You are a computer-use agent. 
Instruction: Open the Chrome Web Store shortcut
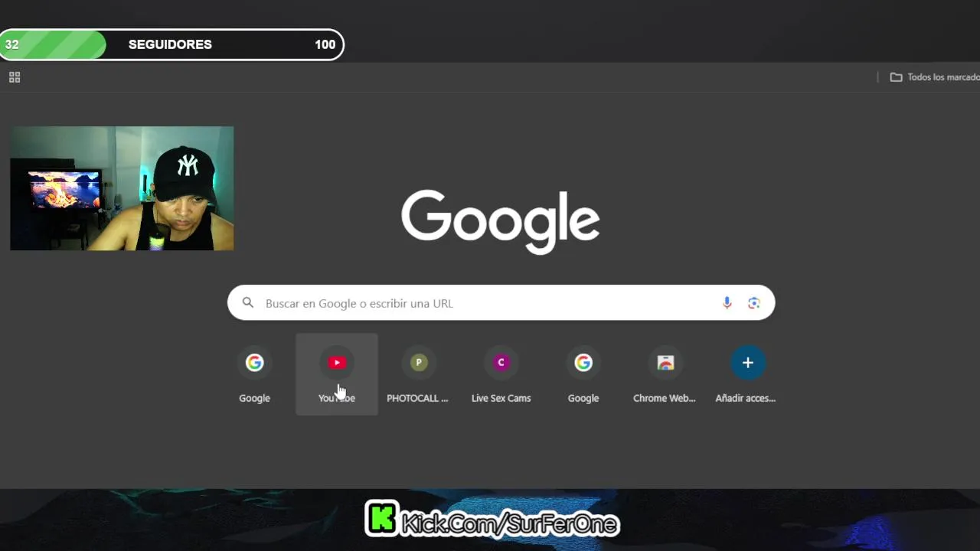(665, 374)
